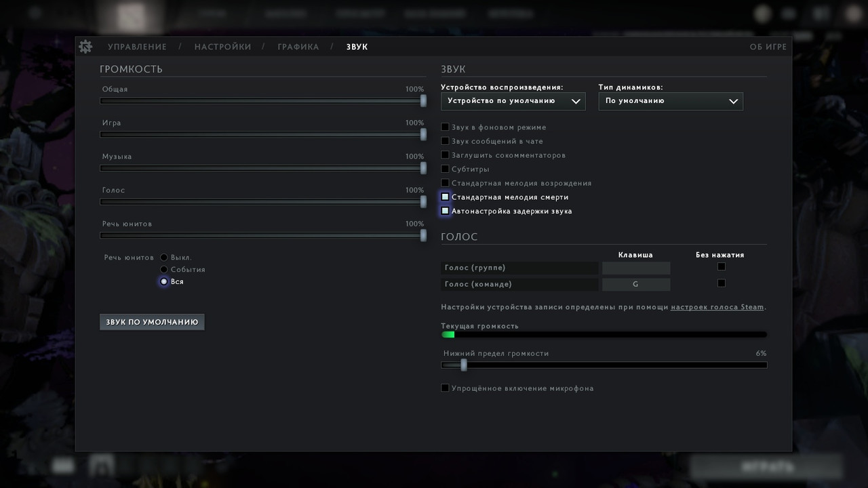The width and height of the screenshot is (868, 488).
Task: Enable "Упрощённое включение микрофона"
Action: tap(446, 388)
